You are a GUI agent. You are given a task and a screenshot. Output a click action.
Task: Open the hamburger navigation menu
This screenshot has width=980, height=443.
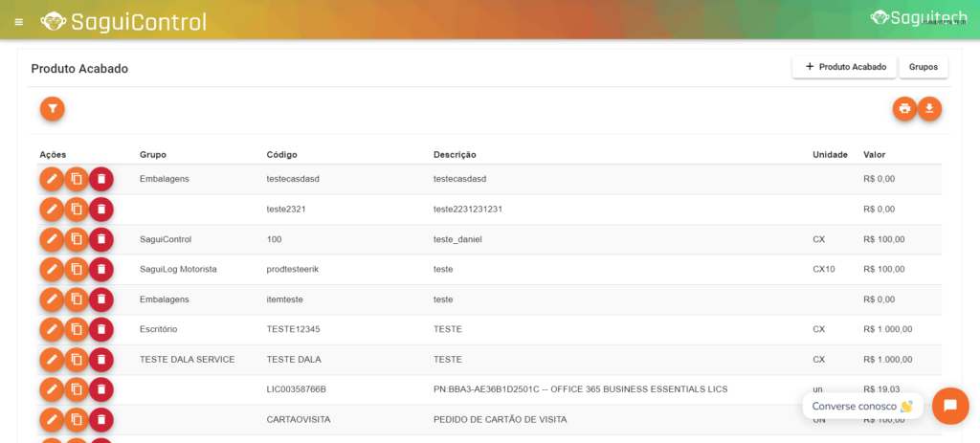tap(19, 21)
